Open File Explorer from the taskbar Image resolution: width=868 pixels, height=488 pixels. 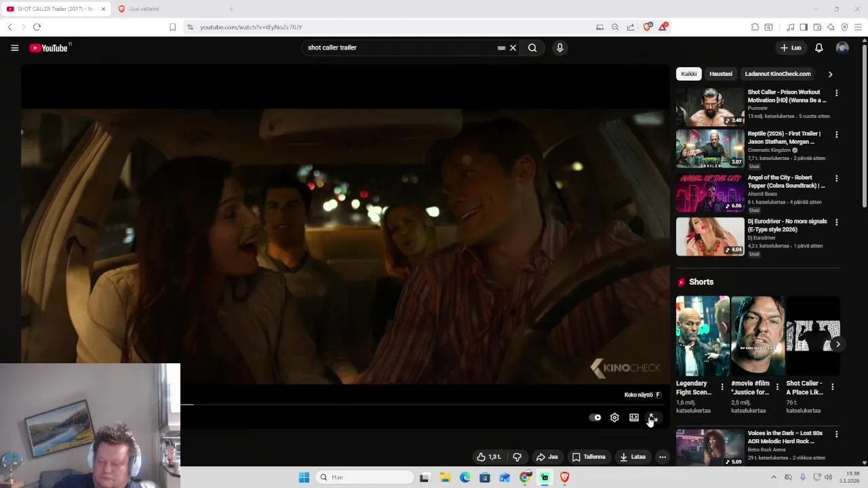pyautogui.click(x=445, y=477)
